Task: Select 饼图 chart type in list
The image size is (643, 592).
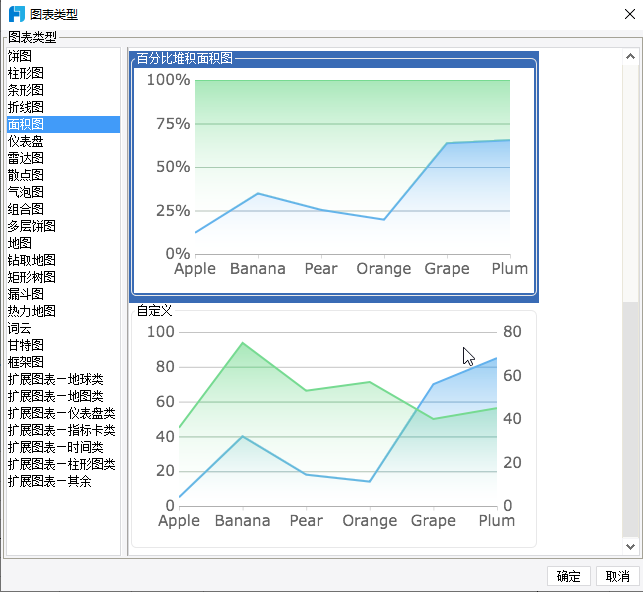Action: click(x=64, y=56)
